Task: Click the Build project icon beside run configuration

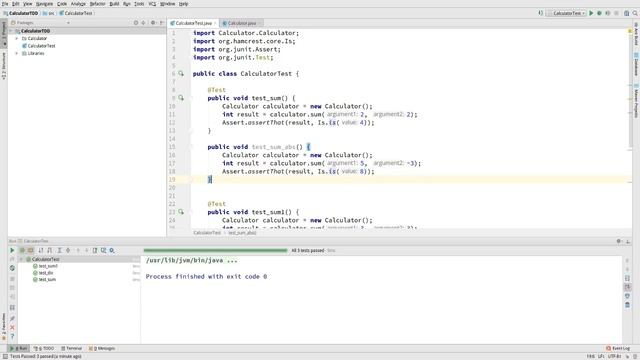Action: click(540, 13)
